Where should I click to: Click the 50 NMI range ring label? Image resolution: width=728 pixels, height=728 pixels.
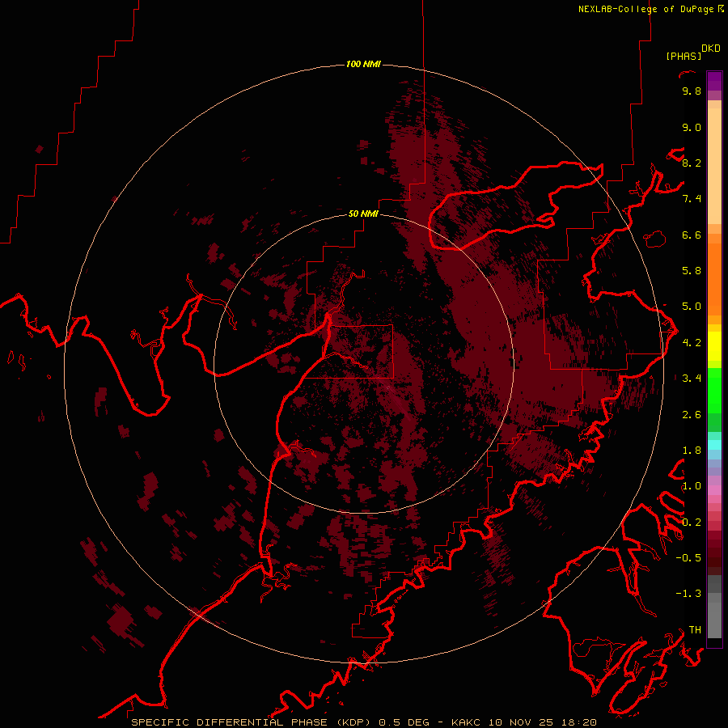[363, 214]
